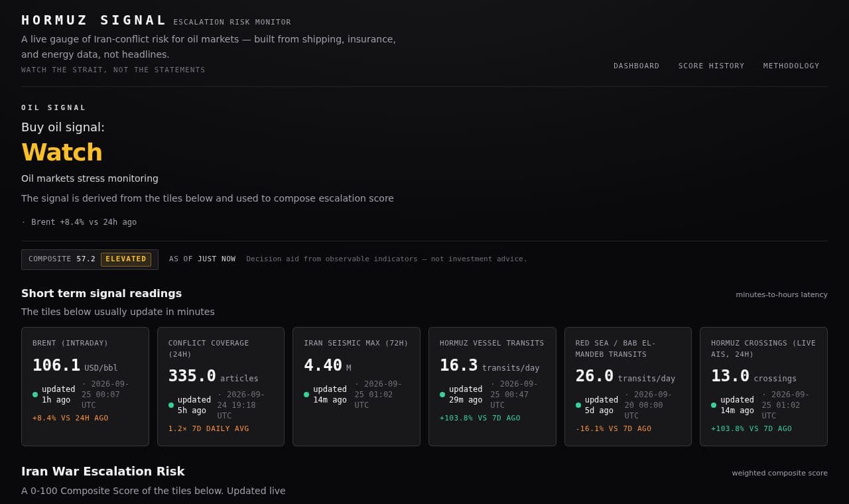Click RED SEA / BAB EL-MANDEB TRANSITS heading

pos(616,349)
